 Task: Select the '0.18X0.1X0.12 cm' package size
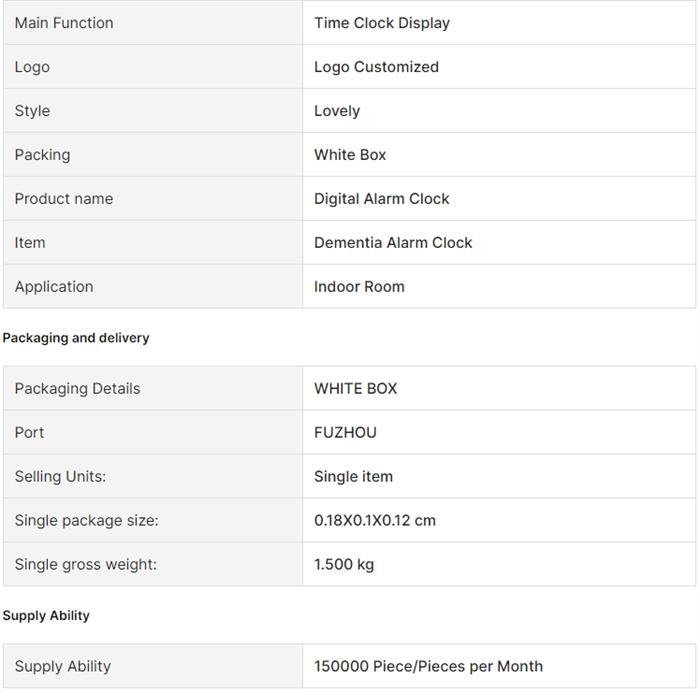[x=375, y=521]
